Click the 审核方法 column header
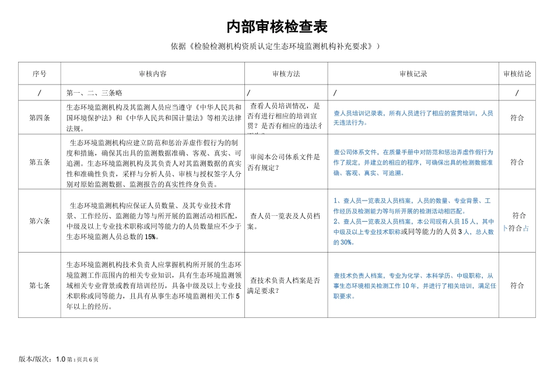 286,73
